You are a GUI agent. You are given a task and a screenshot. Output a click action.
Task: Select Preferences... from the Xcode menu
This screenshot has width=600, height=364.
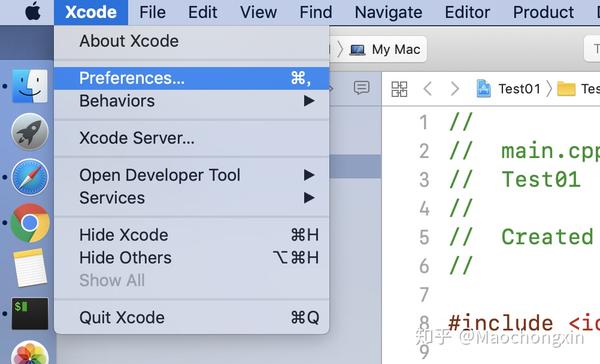tap(191, 78)
